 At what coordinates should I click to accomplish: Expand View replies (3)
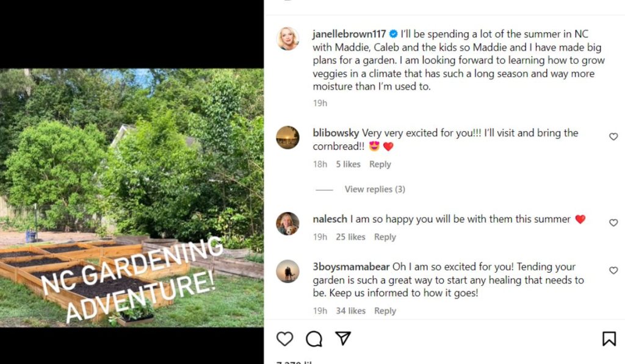click(374, 189)
